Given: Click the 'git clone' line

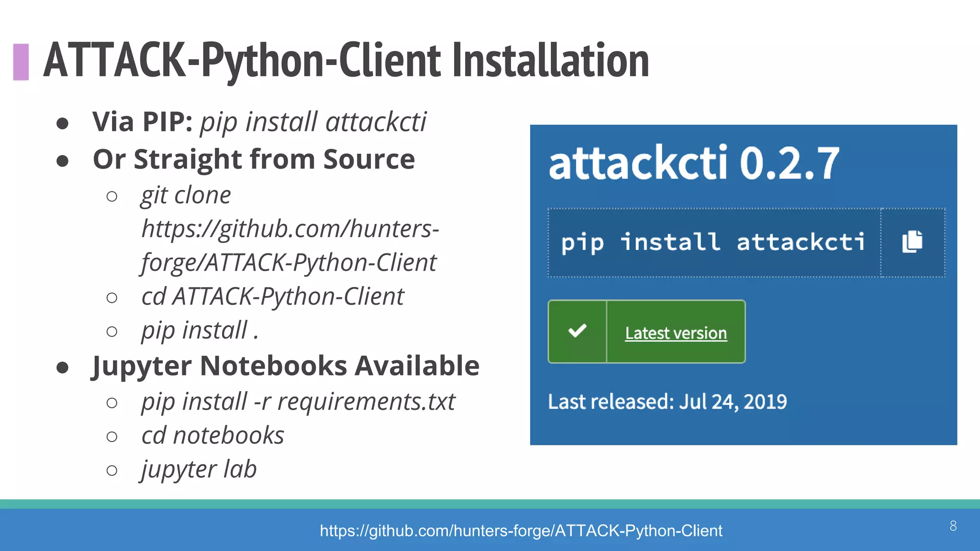Looking at the screenshot, I should point(186,196).
